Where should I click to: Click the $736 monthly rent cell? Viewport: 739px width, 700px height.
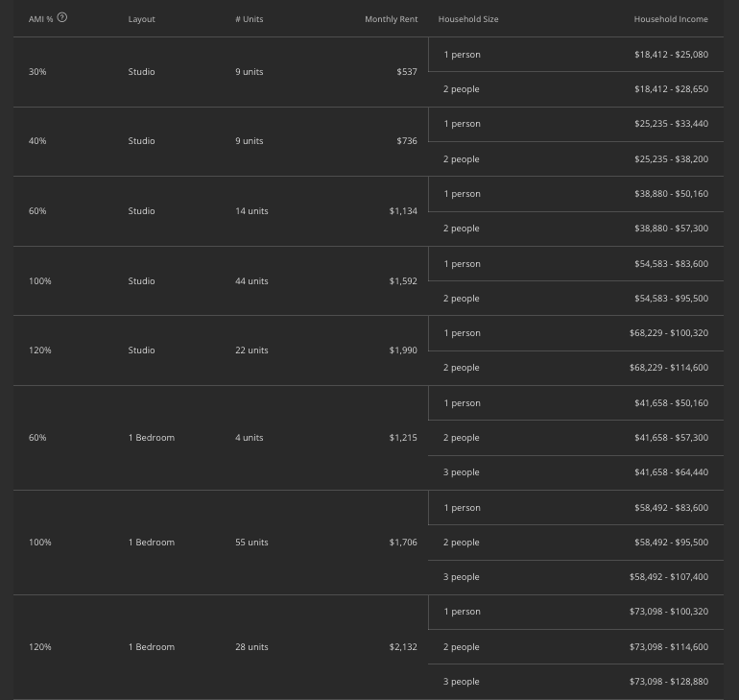407,141
